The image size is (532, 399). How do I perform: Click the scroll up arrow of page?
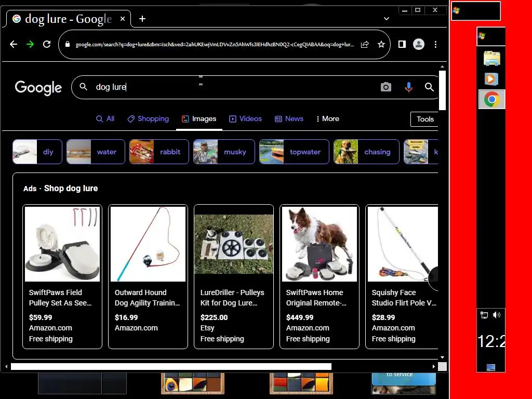coord(442,67)
